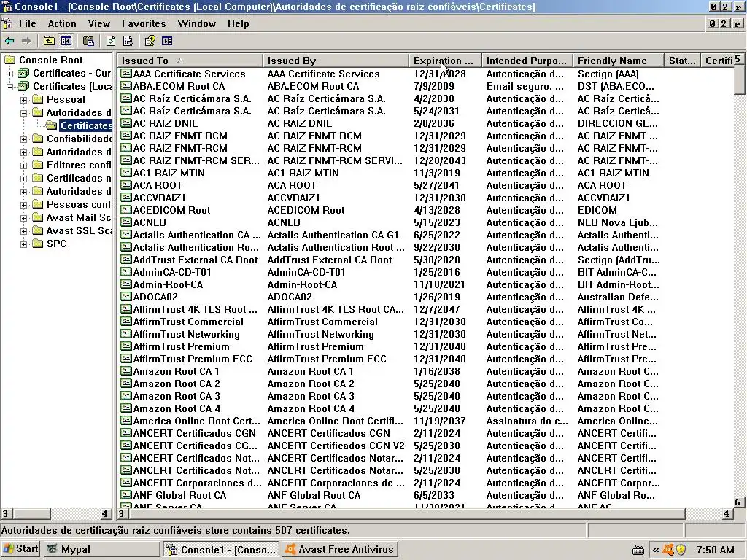Sort by the Intended Purpo... column header
The height and width of the screenshot is (560, 747).
[527, 61]
